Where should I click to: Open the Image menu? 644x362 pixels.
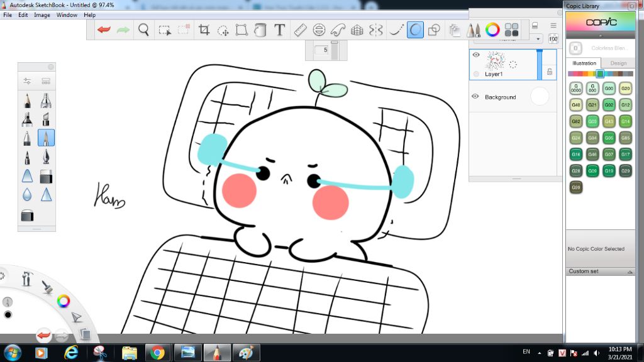point(42,15)
